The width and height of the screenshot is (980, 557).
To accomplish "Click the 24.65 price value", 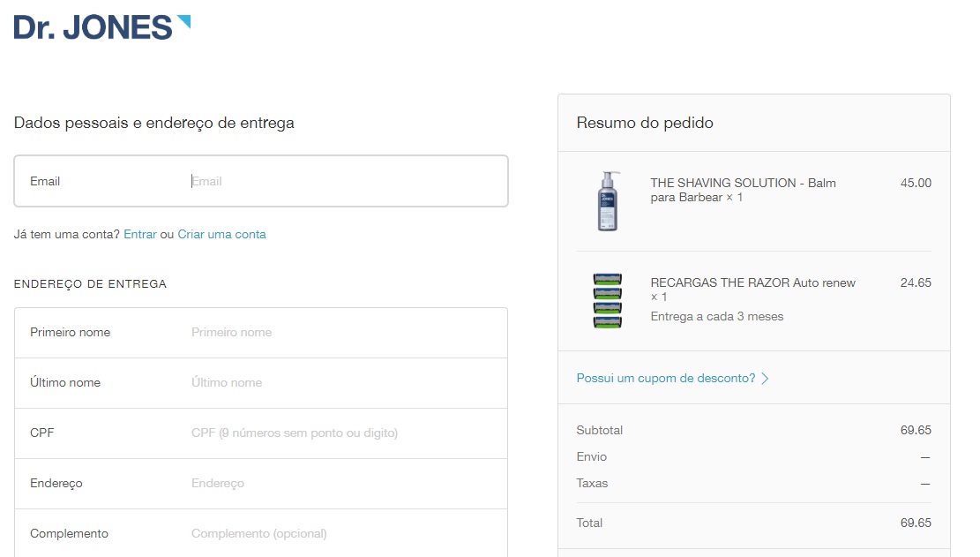I will pos(916,282).
